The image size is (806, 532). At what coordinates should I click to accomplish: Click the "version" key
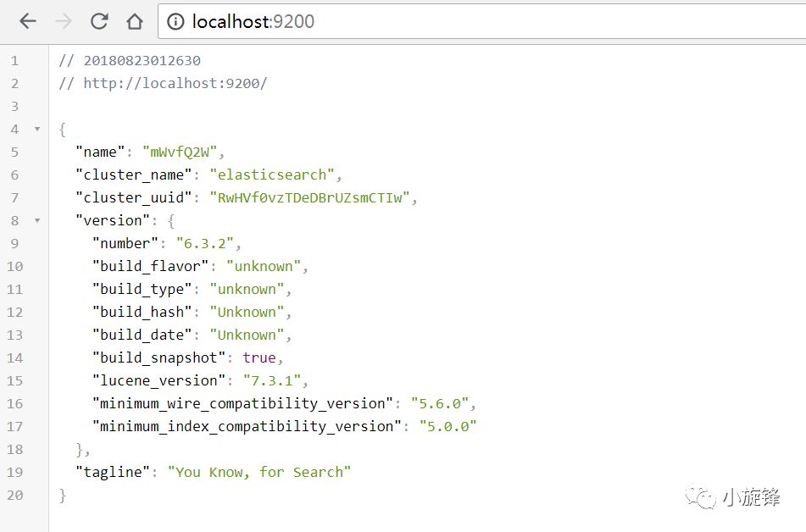point(113,220)
